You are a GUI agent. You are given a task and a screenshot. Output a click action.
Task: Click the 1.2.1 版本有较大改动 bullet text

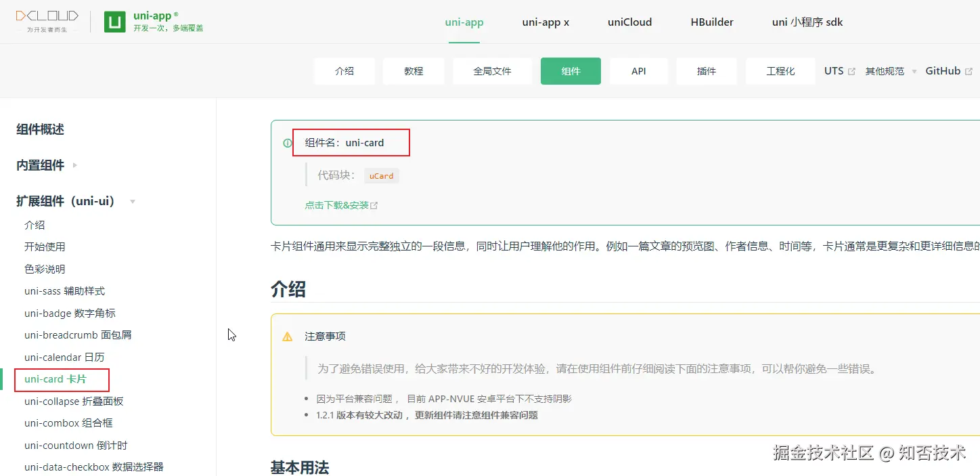[427, 415]
